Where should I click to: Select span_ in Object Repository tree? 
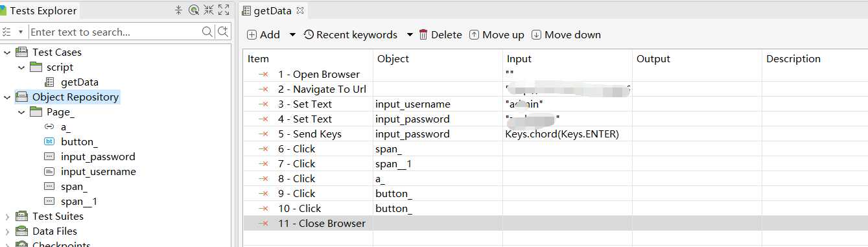coord(74,186)
